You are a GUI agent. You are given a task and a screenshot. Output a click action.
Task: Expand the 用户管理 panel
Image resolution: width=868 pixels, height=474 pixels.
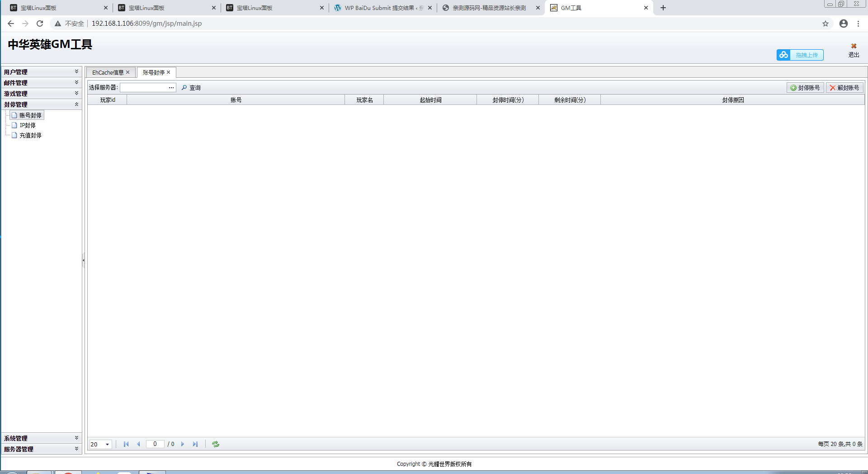(x=41, y=72)
